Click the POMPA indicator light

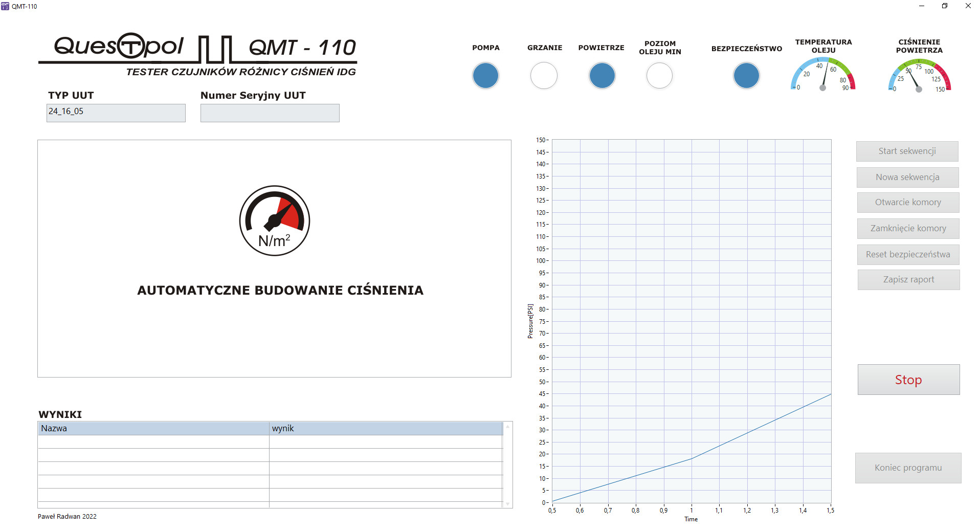[x=485, y=76]
